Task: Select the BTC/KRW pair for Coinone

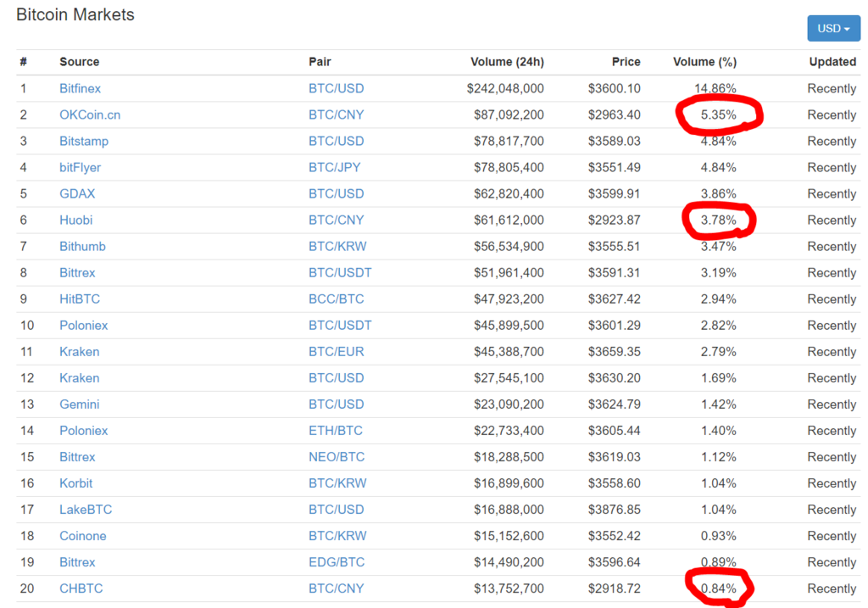Action: (337, 535)
